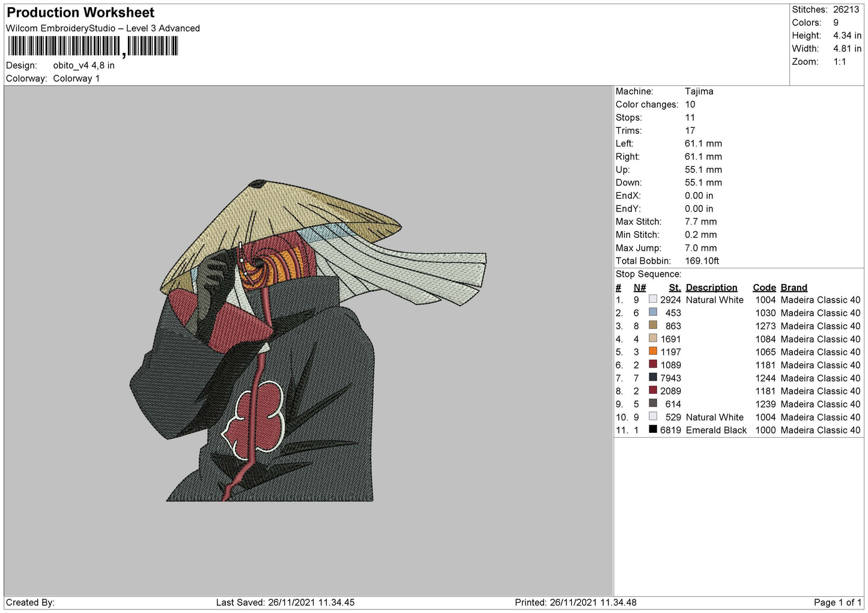Click stitch count 7943 in stop 7

coord(670,378)
